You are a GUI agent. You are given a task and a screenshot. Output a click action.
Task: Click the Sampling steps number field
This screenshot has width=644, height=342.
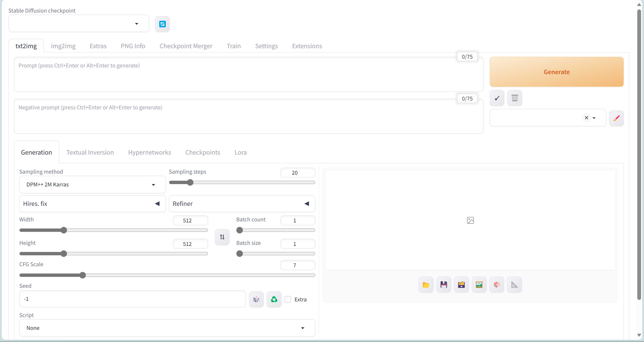click(298, 173)
